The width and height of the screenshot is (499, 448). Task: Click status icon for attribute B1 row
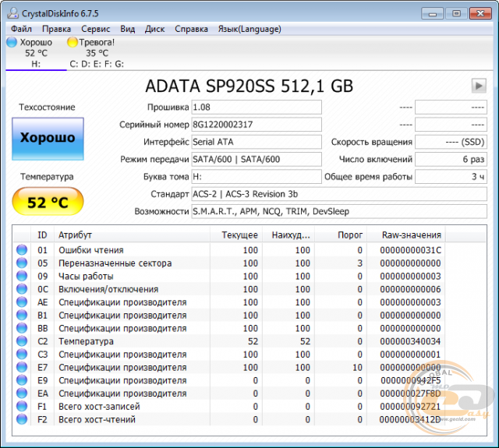(22, 315)
